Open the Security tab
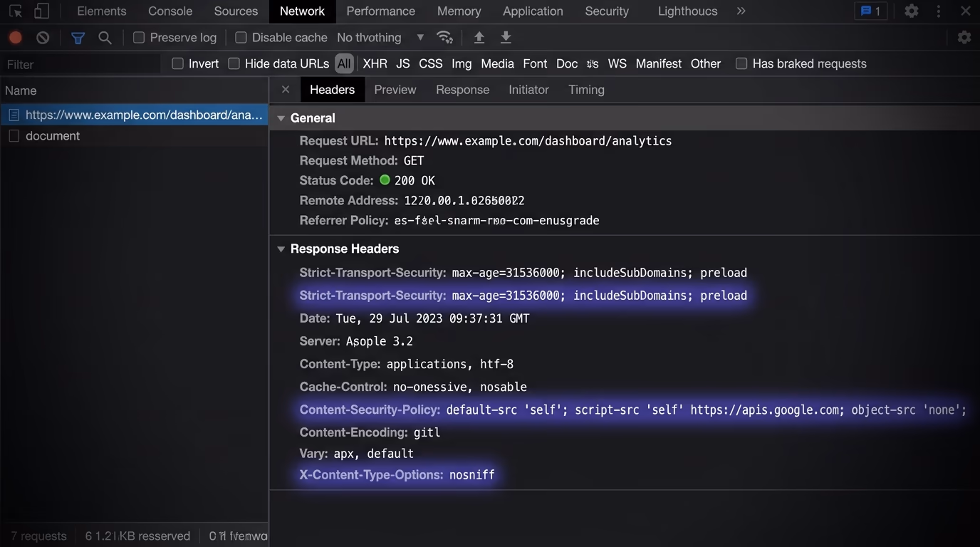This screenshot has width=980, height=547. [607, 11]
